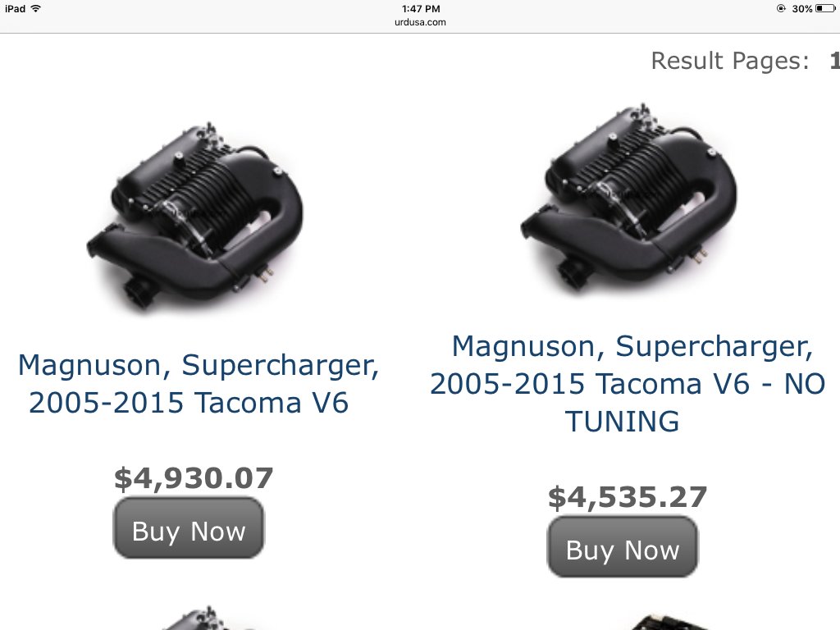Viewport: 840px width, 630px height.
Task: Open Magnuson Supercharger NO TUNING product link
Action: pyautogui.click(x=628, y=384)
